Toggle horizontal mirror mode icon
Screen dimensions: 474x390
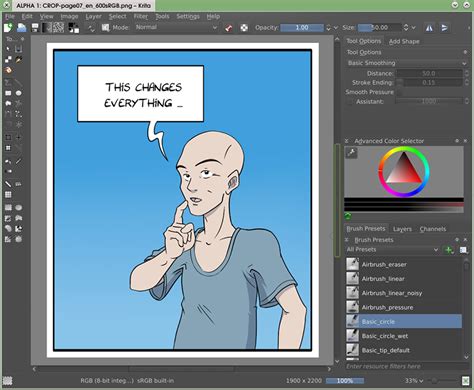[429, 28]
